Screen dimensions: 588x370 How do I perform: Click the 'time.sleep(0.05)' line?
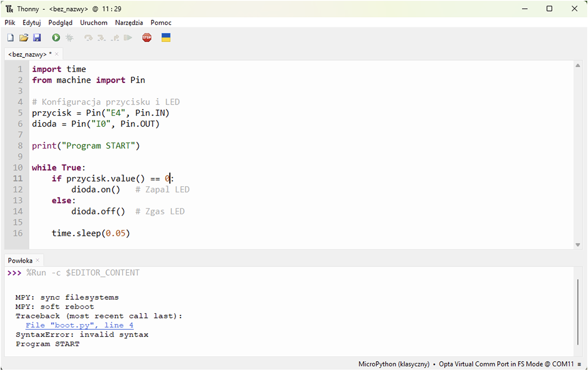[x=91, y=233]
